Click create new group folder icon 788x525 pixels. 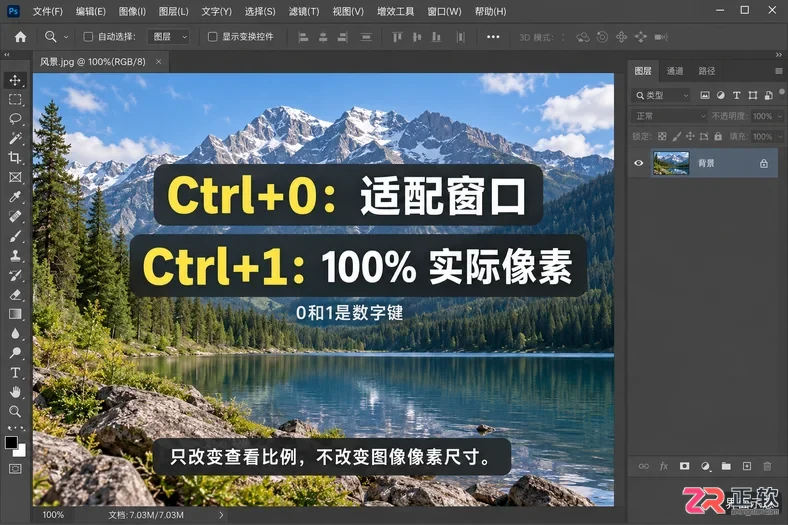[x=726, y=466]
